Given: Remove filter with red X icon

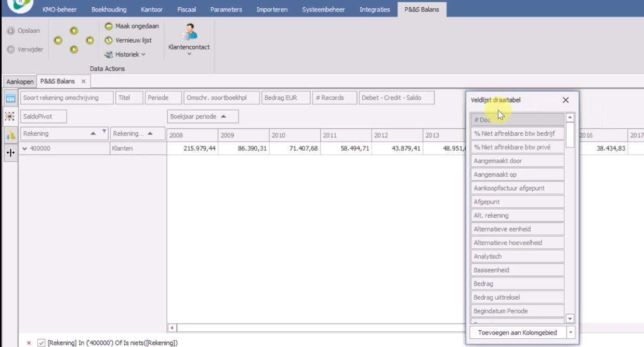Looking at the screenshot, I should (x=29, y=343).
